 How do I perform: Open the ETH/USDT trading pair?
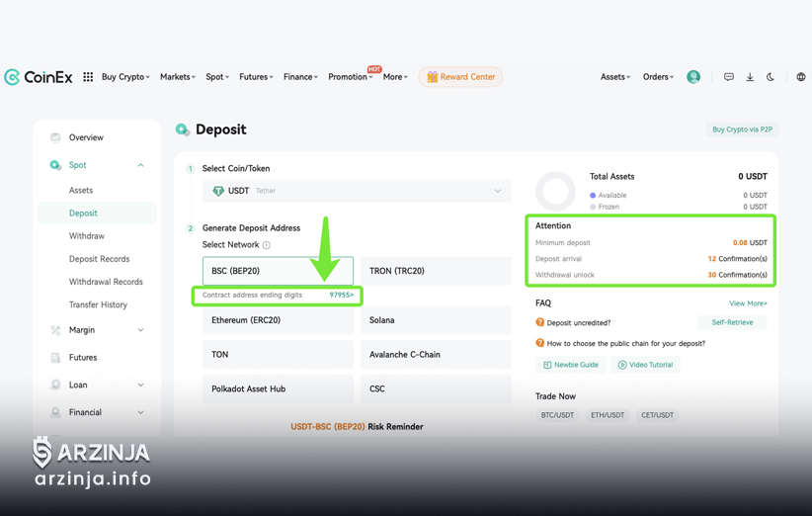point(608,415)
